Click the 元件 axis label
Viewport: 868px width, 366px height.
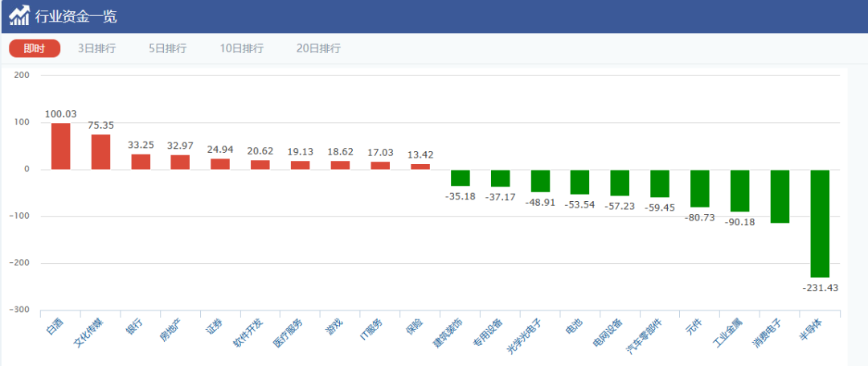[694, 327]
